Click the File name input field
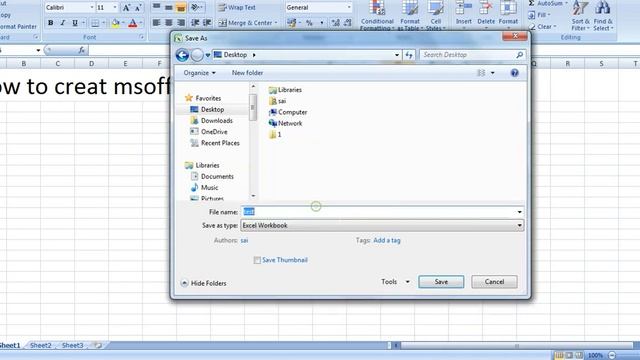This screenshot has width=640, height=360. [382, 212]
